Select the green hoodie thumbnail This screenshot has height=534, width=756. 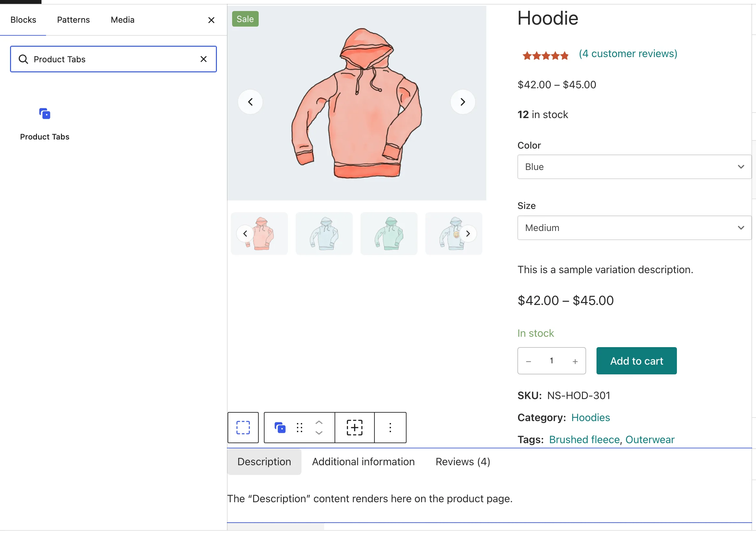pyautogui.click(x=389, y=234)
